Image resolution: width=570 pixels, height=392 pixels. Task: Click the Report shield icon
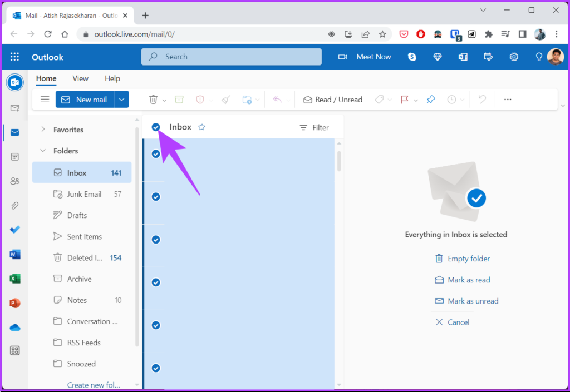200,100
